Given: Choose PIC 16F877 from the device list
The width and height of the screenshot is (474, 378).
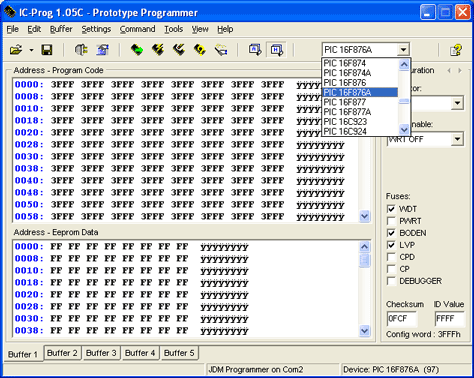Looking at the screenshot, I should 360,102.
